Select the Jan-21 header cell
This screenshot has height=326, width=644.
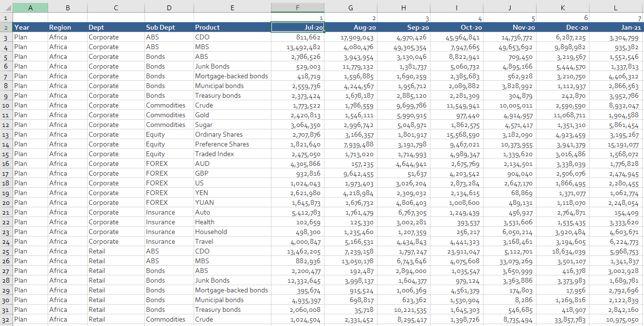click(616, 27)
